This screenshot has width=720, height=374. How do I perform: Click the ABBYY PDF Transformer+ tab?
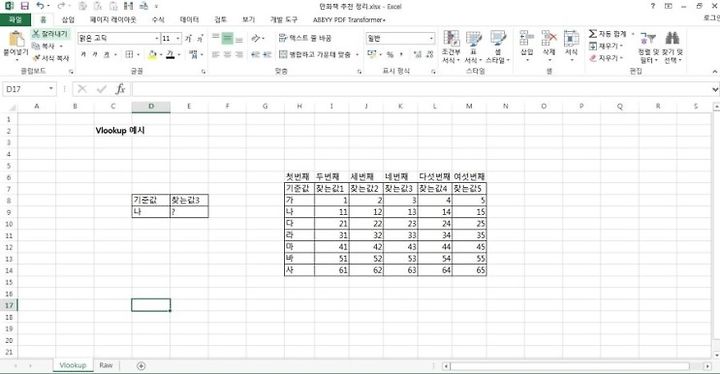click(x=349, y=20)
